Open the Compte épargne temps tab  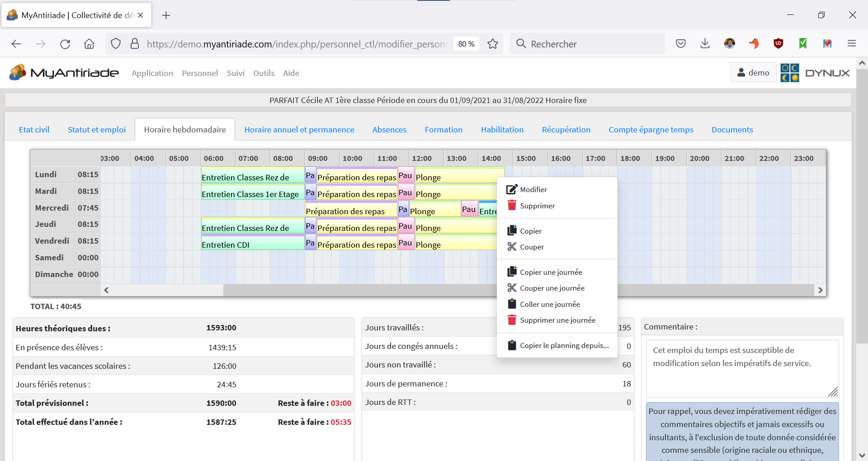point(651,130)
